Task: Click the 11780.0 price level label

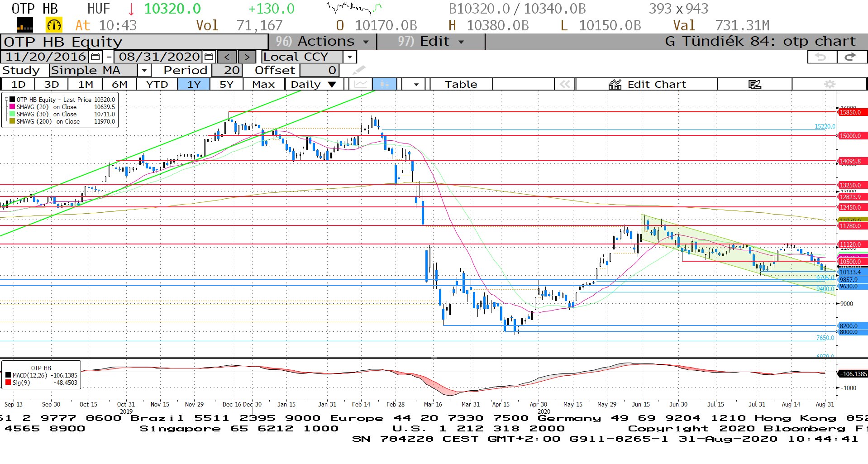Action: point(853,226)
